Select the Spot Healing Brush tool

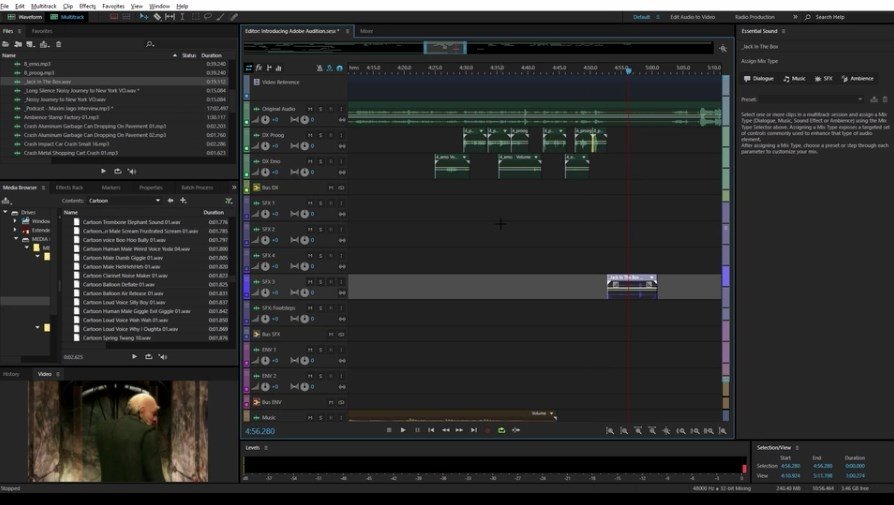[x=234, y=17]
